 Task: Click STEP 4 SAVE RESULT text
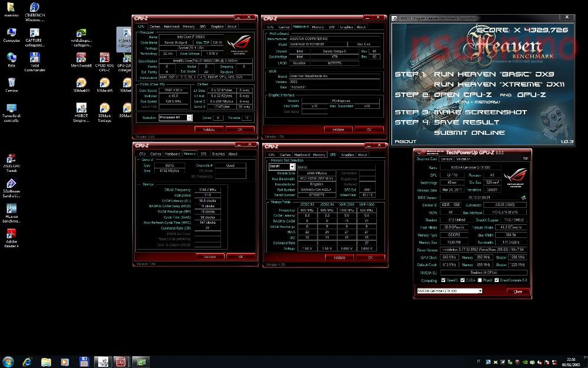pyautogui.click(x=447, y=122)
